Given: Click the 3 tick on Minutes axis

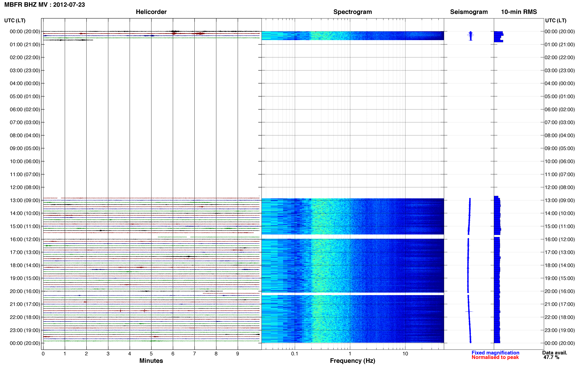Looking at the screenshot, I should tap(108, 354).
